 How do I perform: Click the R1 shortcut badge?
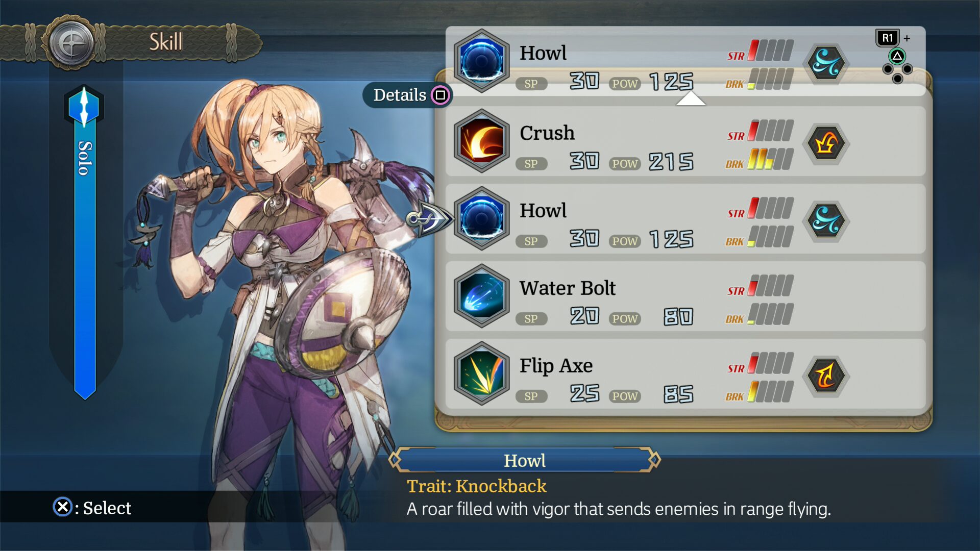click(888, 38)
